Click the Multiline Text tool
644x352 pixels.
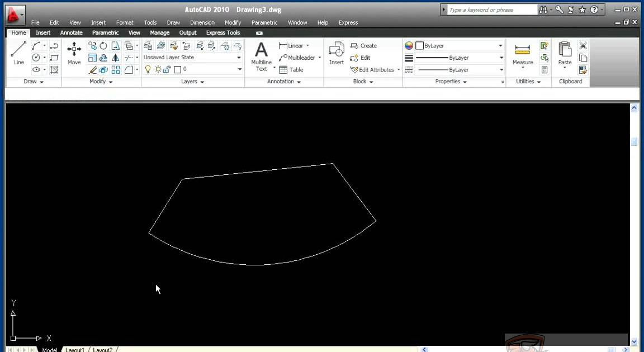pyautogui.click(x=261, y=56)
